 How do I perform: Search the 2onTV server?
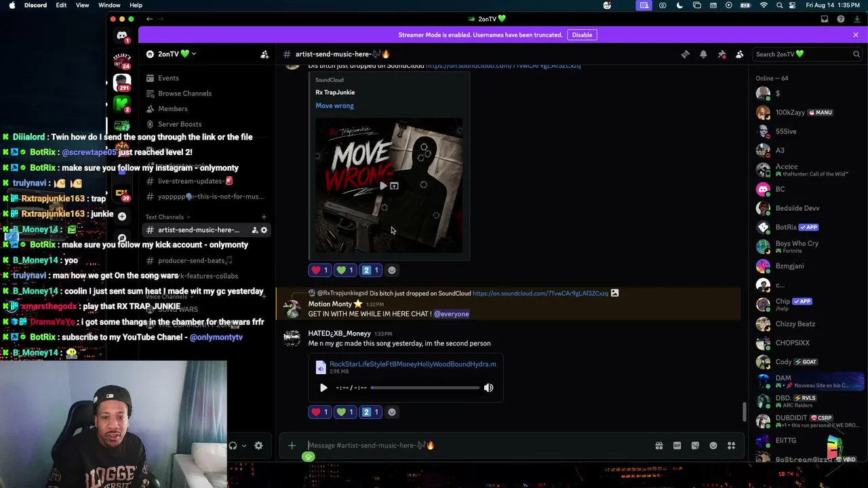[x=808, y=54]
